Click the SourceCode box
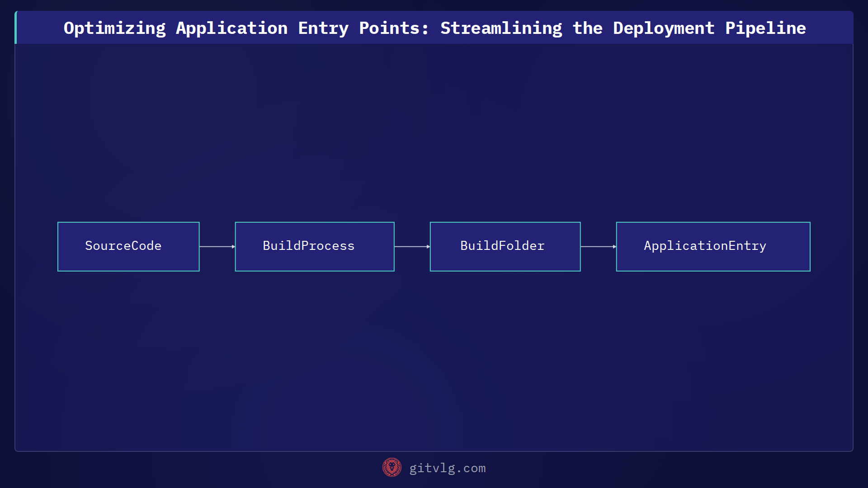The image size is (868, 488). click(x=128, y=246)
